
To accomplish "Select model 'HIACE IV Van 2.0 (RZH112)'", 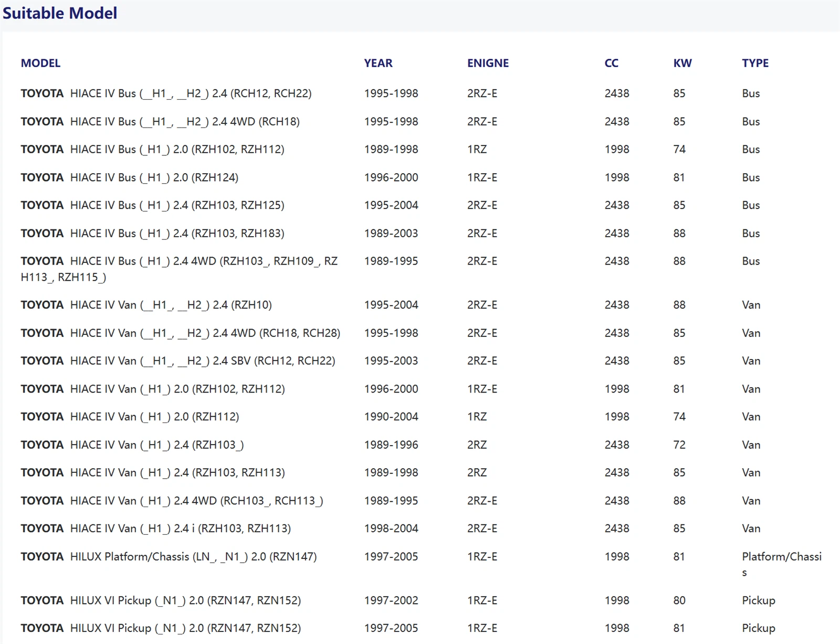I will pyautogui.click(x=130, y=417).
